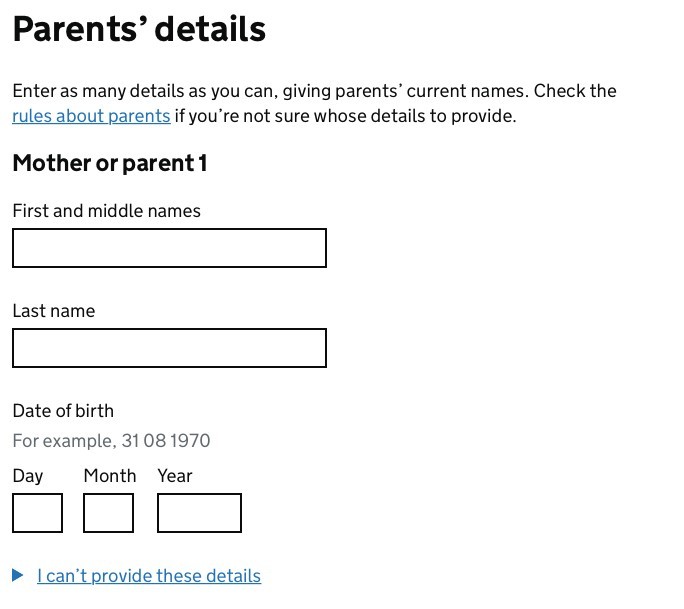This screenshot has width=684, height=609.
Task: Click the 'Last name' field label
Action: point(54,311)
